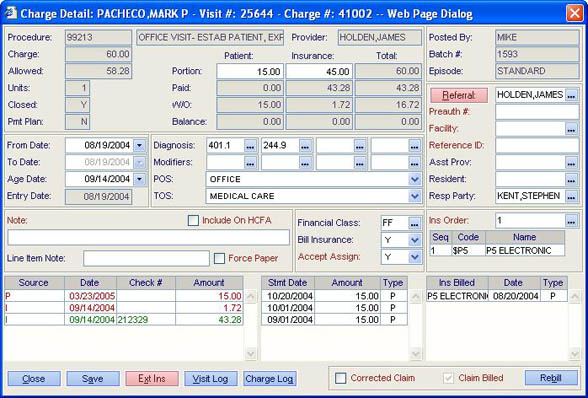
Task: Open the Ins Order lookup button
Action: [571, 221]
